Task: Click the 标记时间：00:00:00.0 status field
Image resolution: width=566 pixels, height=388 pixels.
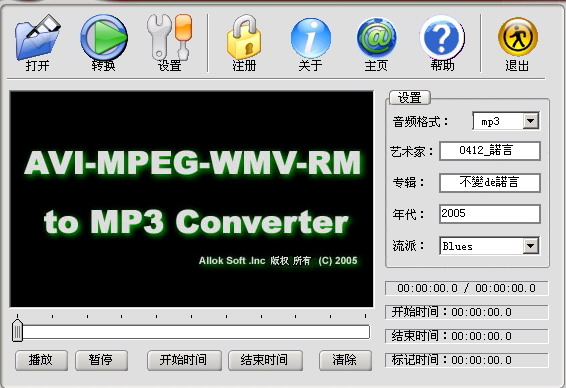Action: tap(467, 360)
